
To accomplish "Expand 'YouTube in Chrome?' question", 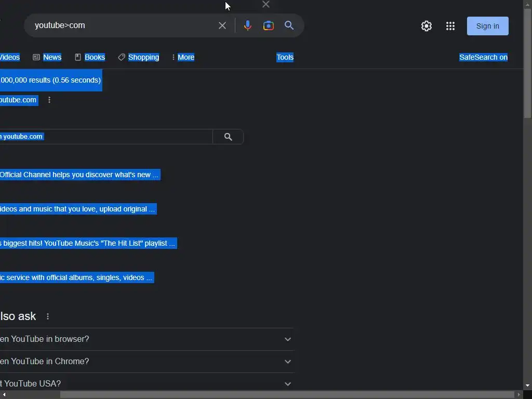I will [x=147, y=362].
